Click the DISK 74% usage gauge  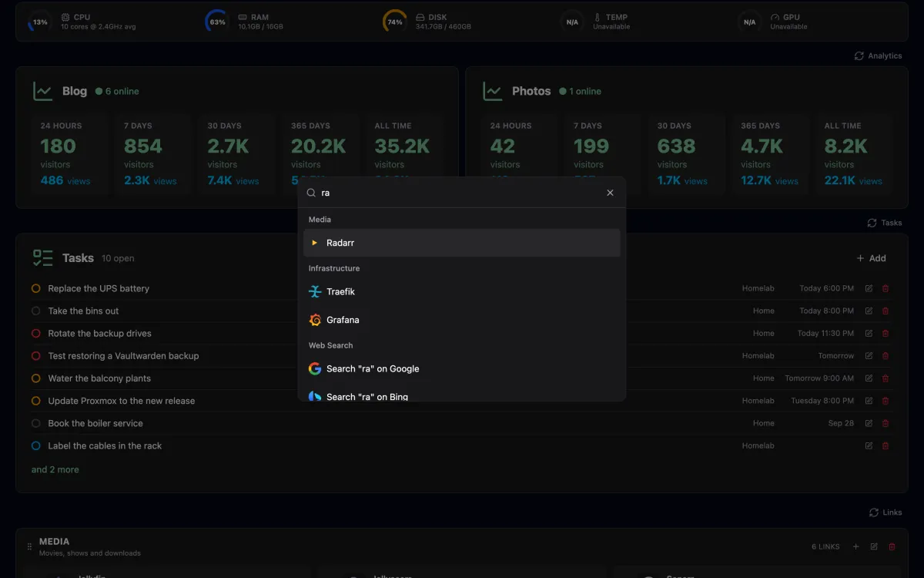(395, 22)
